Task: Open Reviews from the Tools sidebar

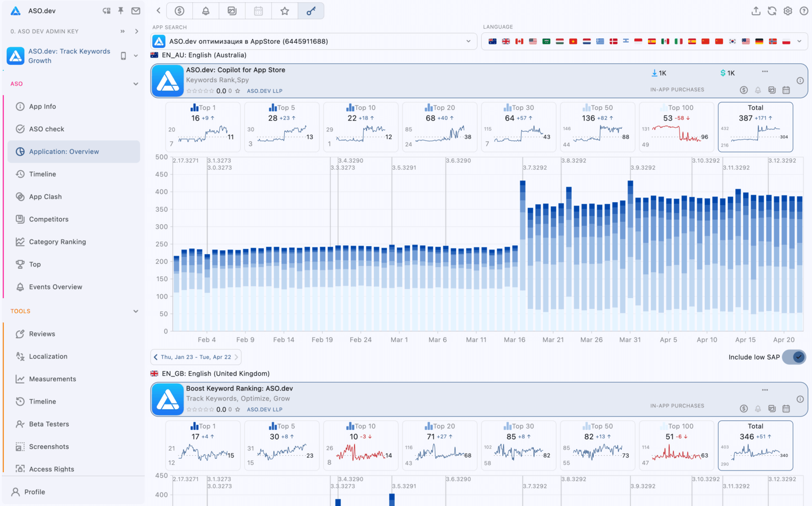Action: pos(42,334)
